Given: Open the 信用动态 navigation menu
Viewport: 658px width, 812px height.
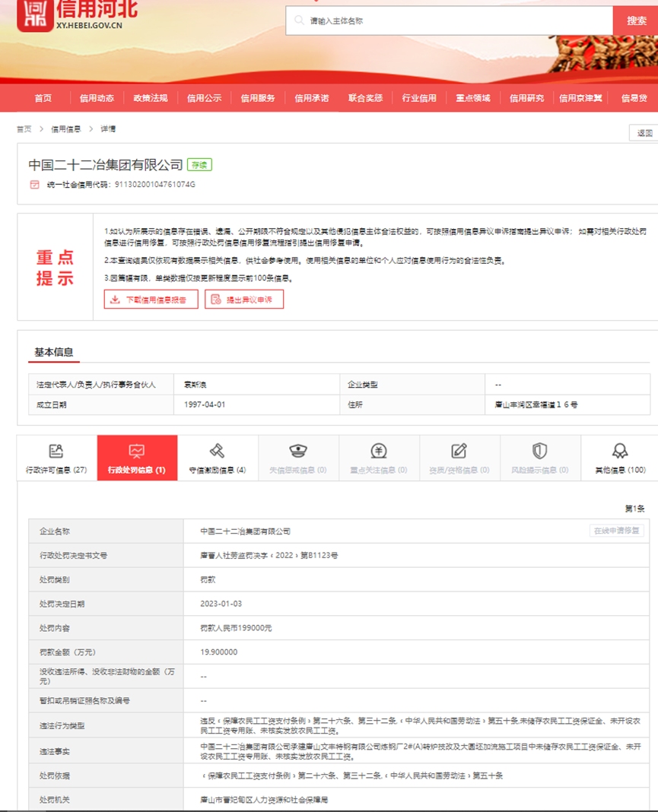Looking at the screenshot, I should click(97, 98).
